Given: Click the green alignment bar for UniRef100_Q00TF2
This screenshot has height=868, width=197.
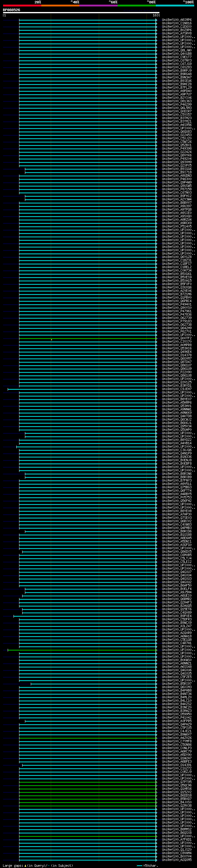Looking at the screenshot, I should (x=88, y=338).
